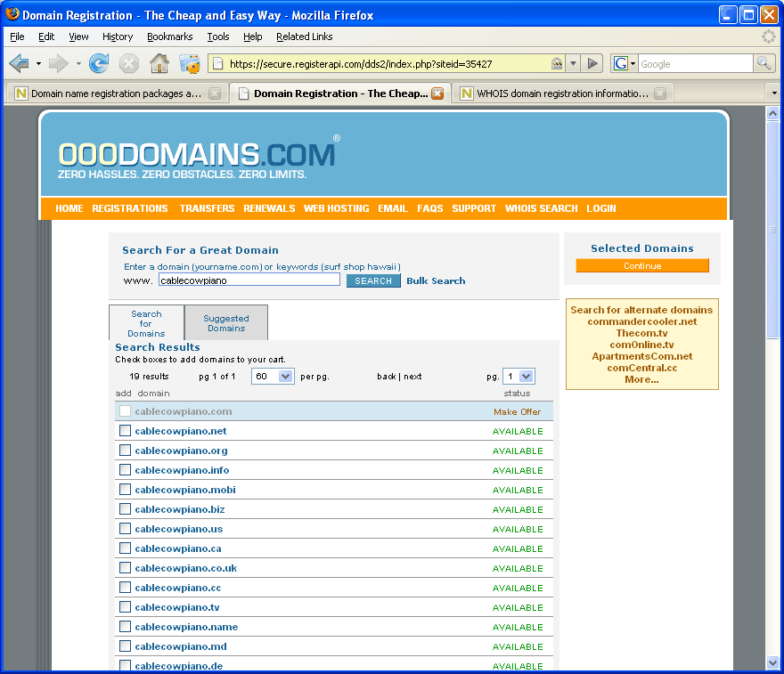The height and width of the screenshot is (674, 784).
Task: Click the orange Continue button
Action: 642,266
